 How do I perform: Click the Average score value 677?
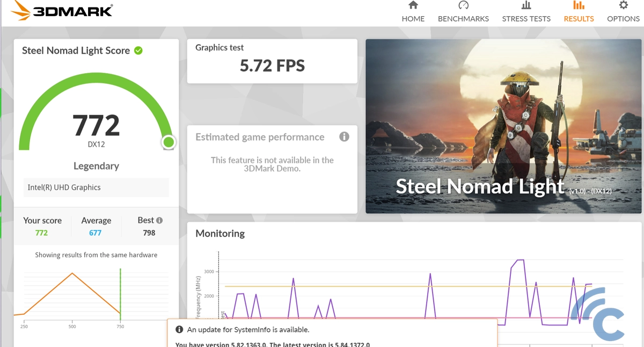(x=96, y=233)
